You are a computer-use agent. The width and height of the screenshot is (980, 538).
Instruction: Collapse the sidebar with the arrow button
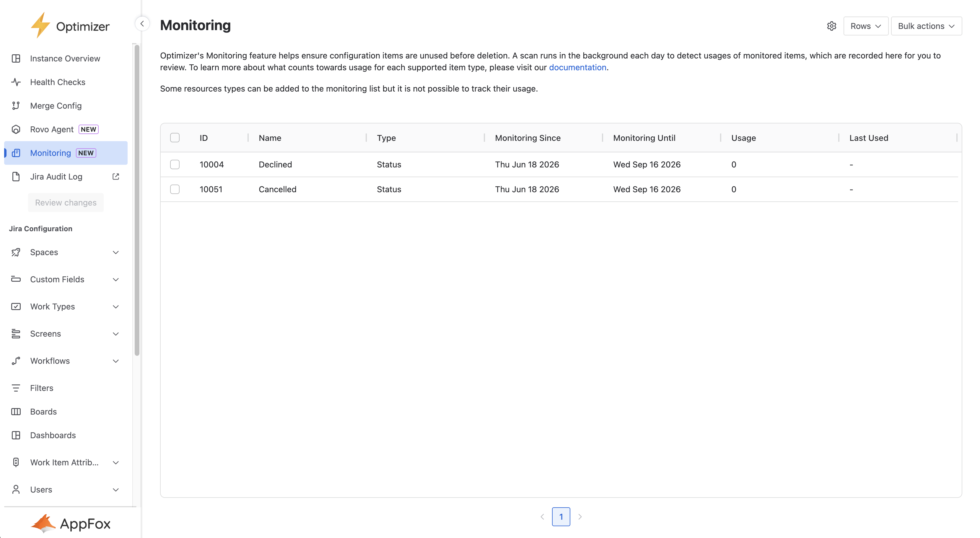click(x=142, y=24)
